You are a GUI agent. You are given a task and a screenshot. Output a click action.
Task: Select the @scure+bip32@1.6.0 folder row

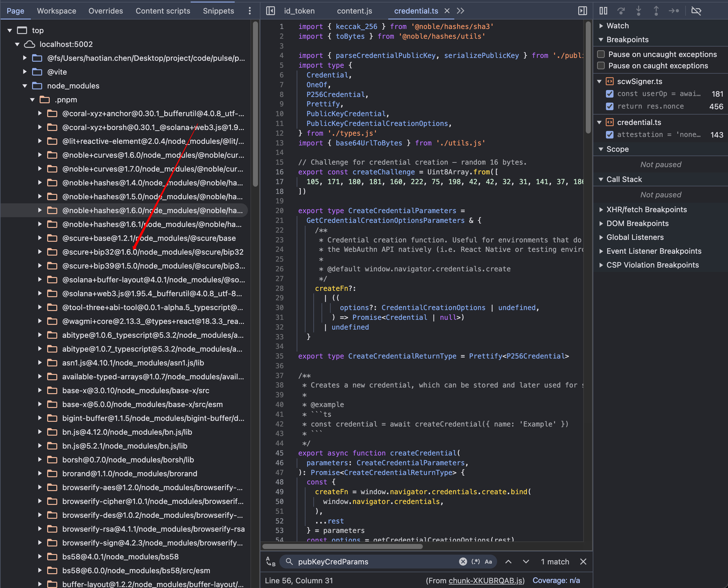point(124,252)
